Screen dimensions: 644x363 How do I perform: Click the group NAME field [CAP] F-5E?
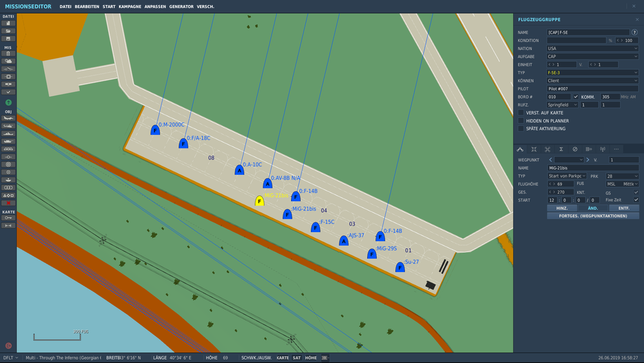[x=588, y=32]
